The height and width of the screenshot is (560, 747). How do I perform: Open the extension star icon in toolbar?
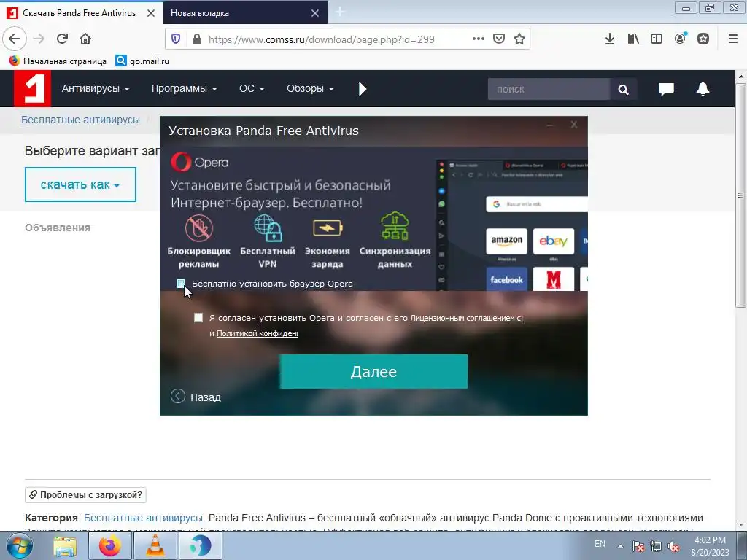tap(703, 39)
